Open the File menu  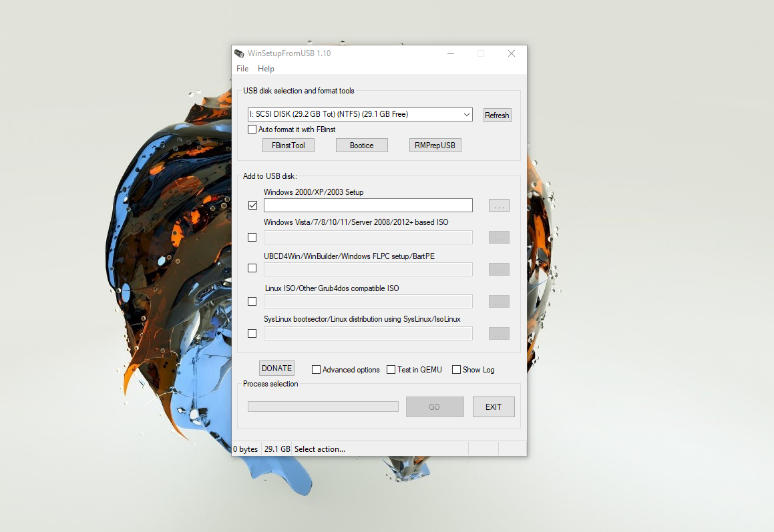pyautogui.click(x=242, y=69)
